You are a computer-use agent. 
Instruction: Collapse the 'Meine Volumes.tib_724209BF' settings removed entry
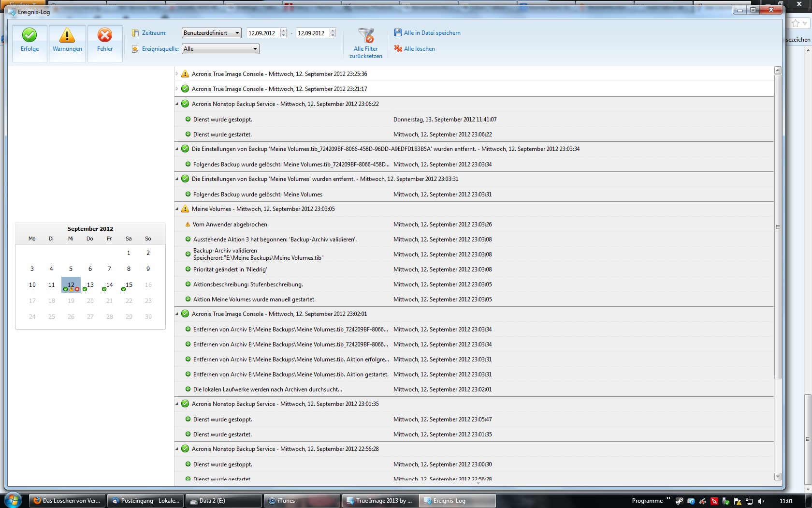[177, 149]
